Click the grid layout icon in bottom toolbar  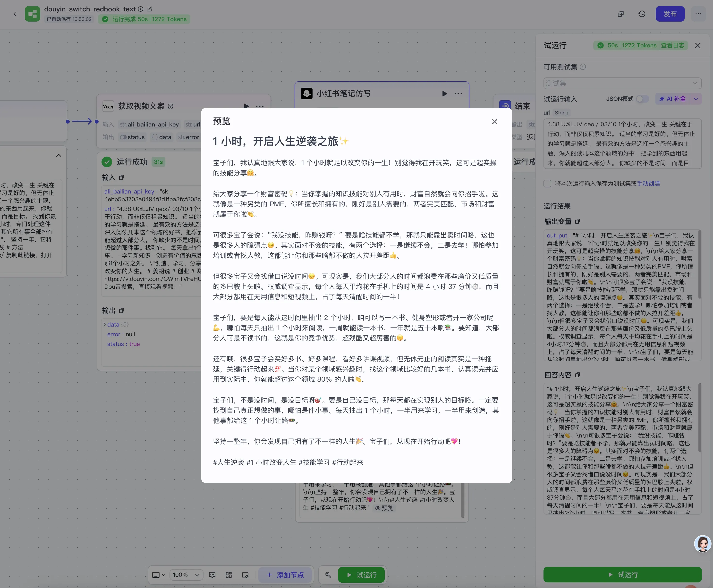[229, 575]
